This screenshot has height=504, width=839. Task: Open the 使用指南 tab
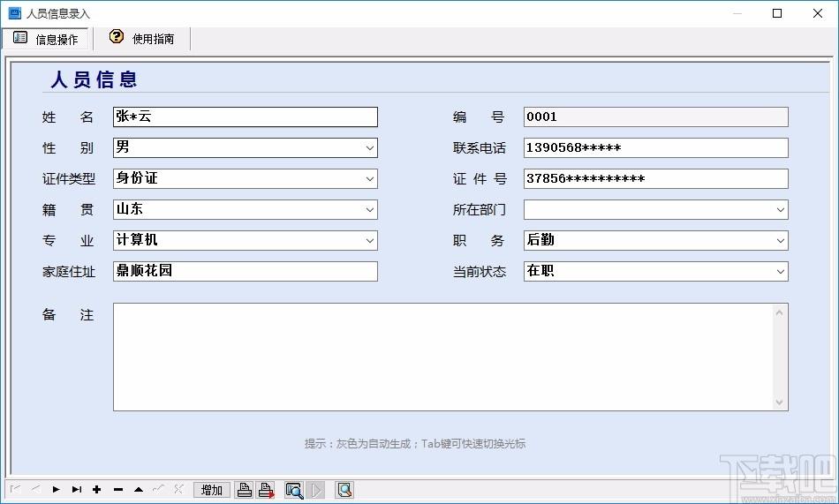142,39
